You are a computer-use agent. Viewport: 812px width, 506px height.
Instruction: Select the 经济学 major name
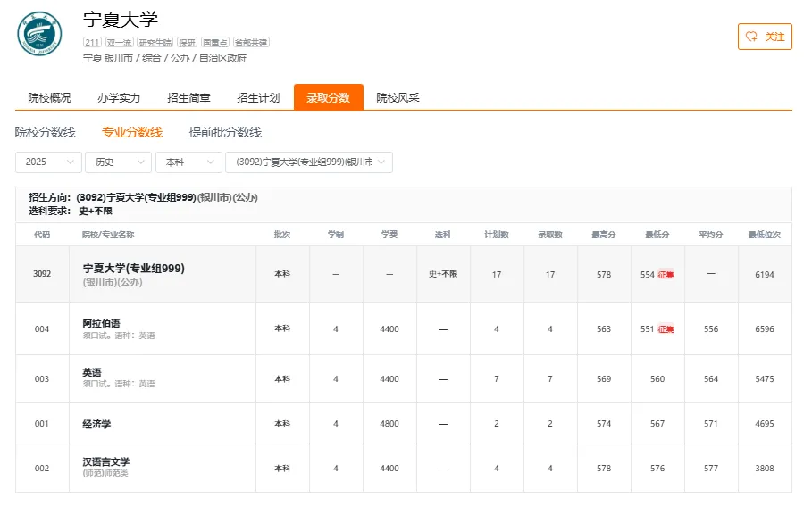tap(96, 424)
